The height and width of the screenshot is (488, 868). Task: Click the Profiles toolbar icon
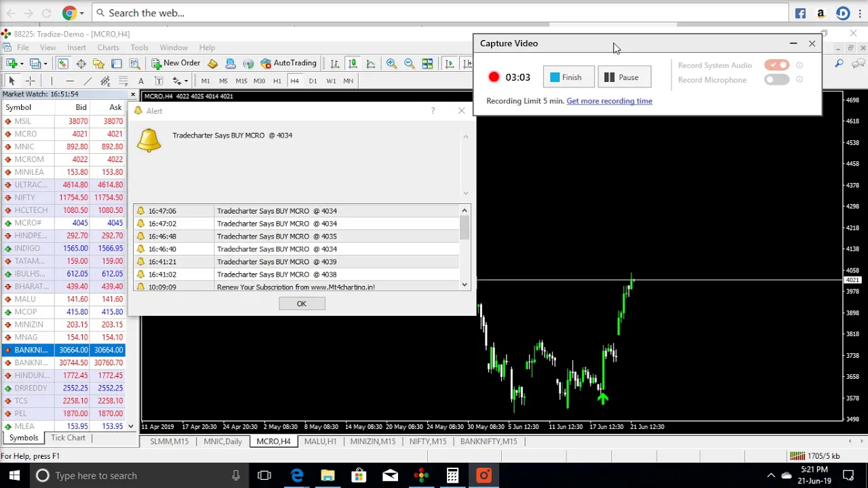click(x=35, y=64)
